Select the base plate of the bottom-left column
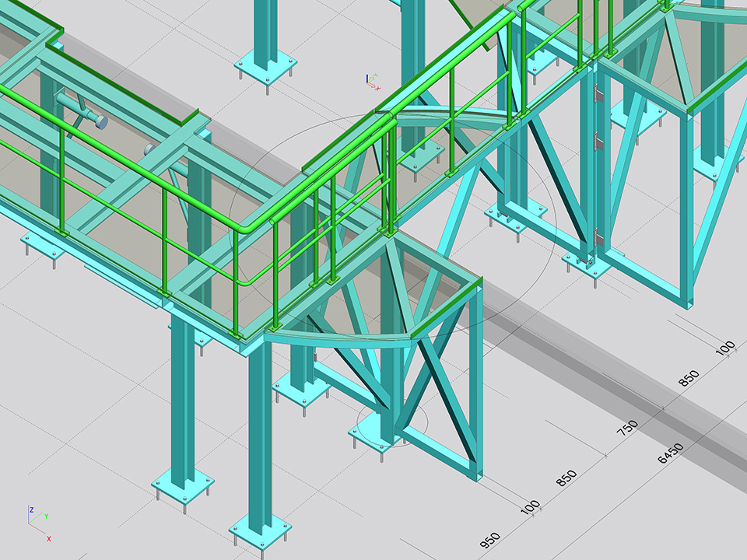This screenshot has width=747, height=560. click(x=183, y=485)
